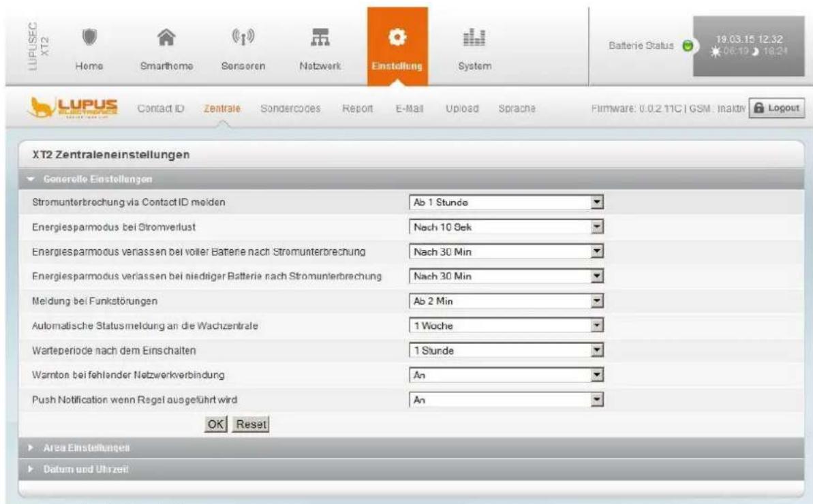Open Energiesparmodus verlassen bei niedriger Batterie dropdown
The height and width of the screenshot is (504, 813).
click(506, 276)
